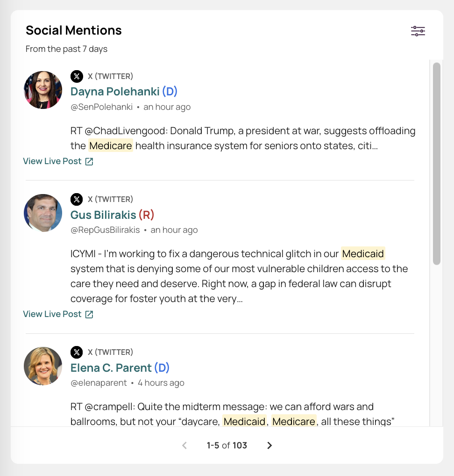The width and height of the screenshot is (454, 476).
Task: Click the X logo on Gus Bilirakis's post
Action: coord(77,199)
